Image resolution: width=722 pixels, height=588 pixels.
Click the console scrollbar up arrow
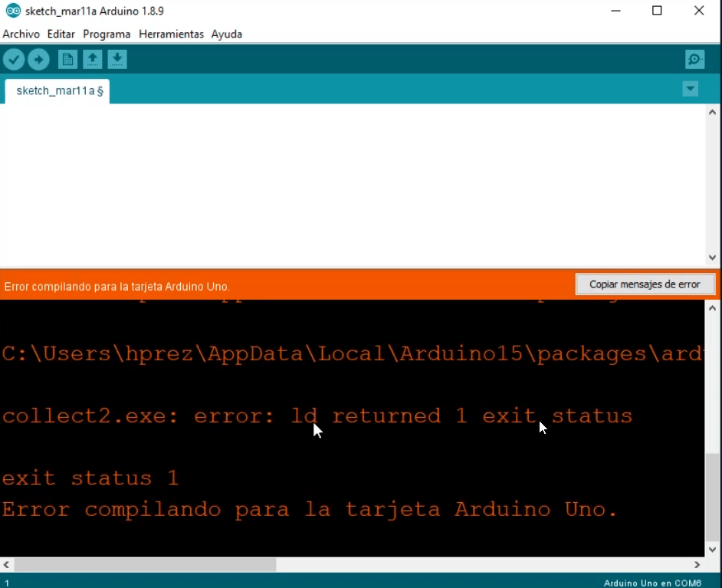tap(712, 308)
